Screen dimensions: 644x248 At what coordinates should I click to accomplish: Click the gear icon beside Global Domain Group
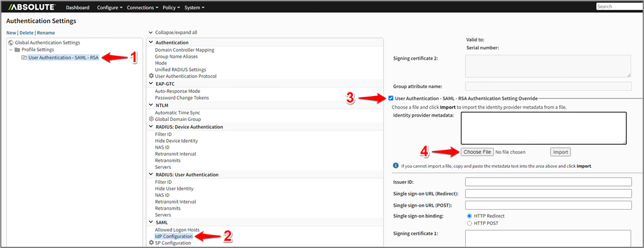coord(152,119)
